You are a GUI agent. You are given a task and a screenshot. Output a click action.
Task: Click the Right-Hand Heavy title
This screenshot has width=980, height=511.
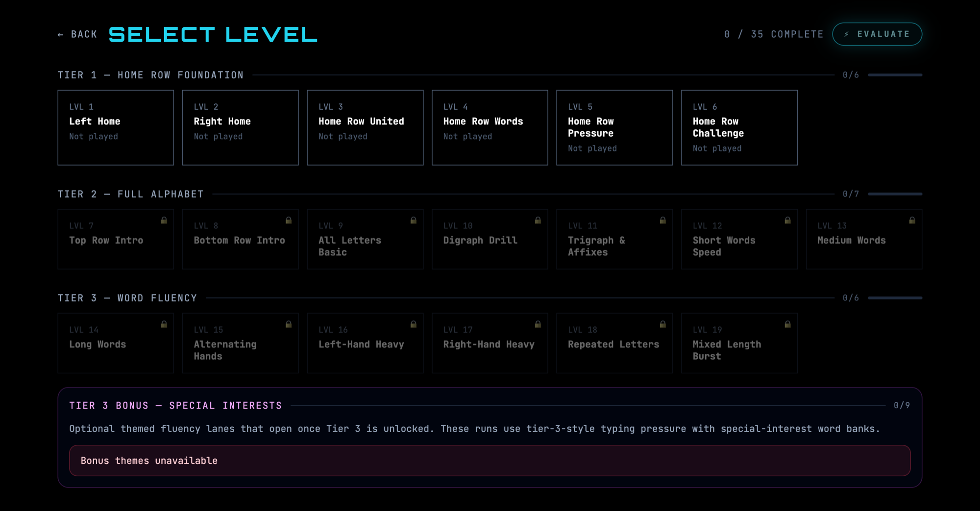489,344
